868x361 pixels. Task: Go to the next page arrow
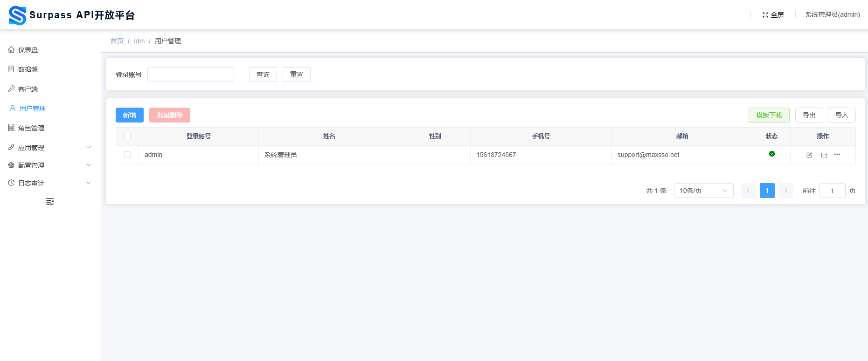tap(786, 191)
